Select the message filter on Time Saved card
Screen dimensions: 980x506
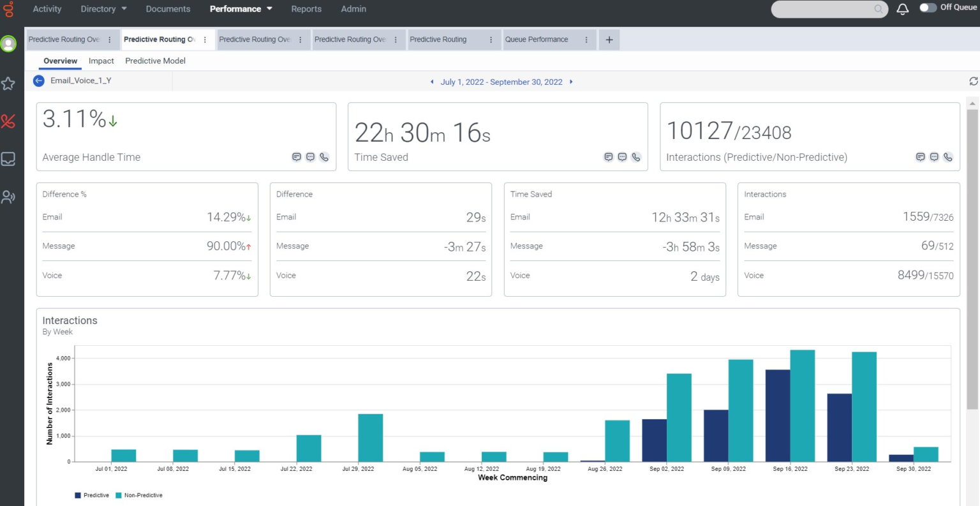point(622,157)
